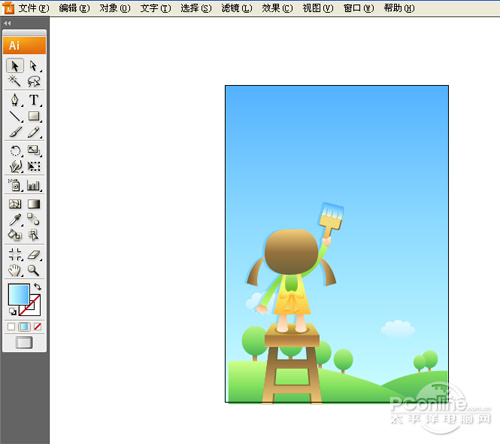Open the 编辑(E) menu
Image resolution: width=500 pixels, height=444 pixels.
74,8
